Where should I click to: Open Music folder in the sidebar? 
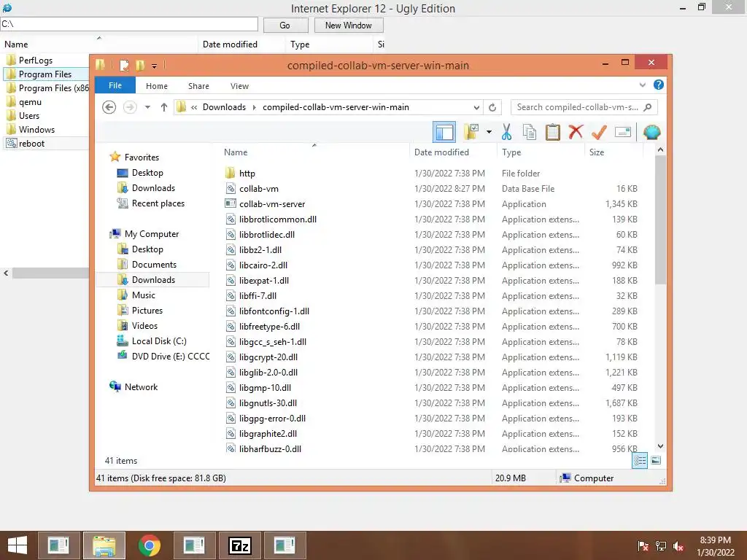click(x=144, y=295)
